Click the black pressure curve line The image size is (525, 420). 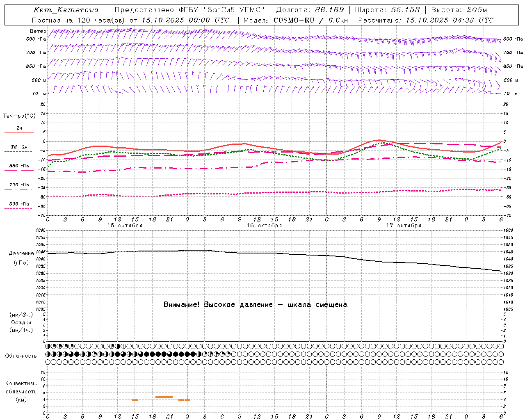275,253
